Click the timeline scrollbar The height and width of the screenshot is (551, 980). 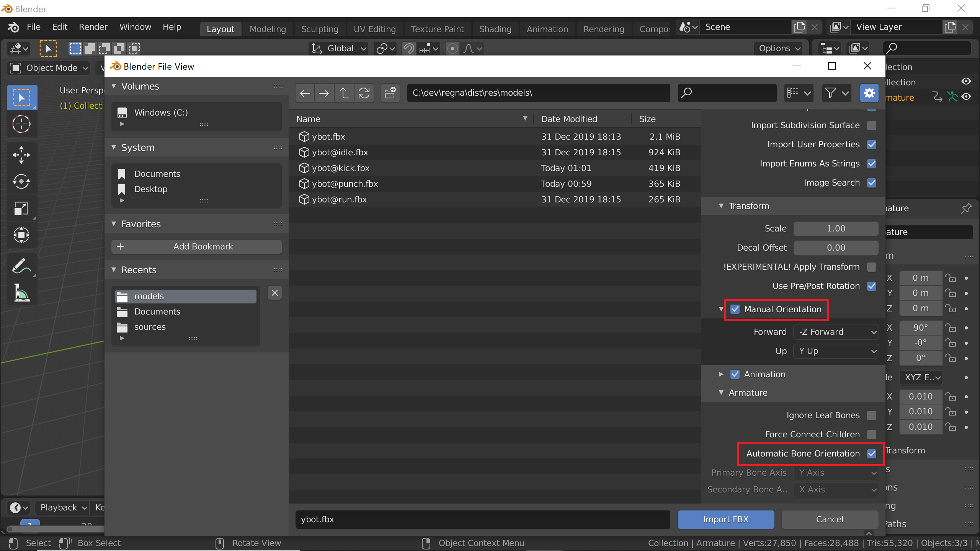point(56,530)
